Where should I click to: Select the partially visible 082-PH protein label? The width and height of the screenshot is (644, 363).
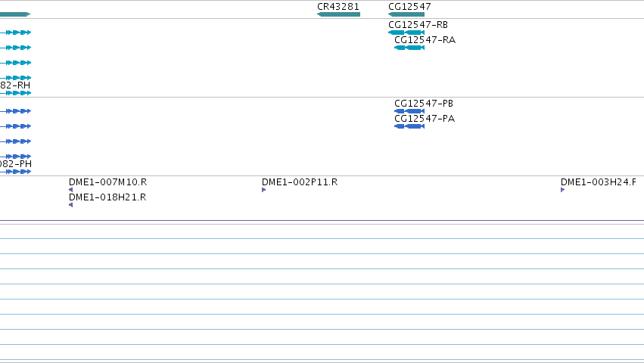(16, 164)
